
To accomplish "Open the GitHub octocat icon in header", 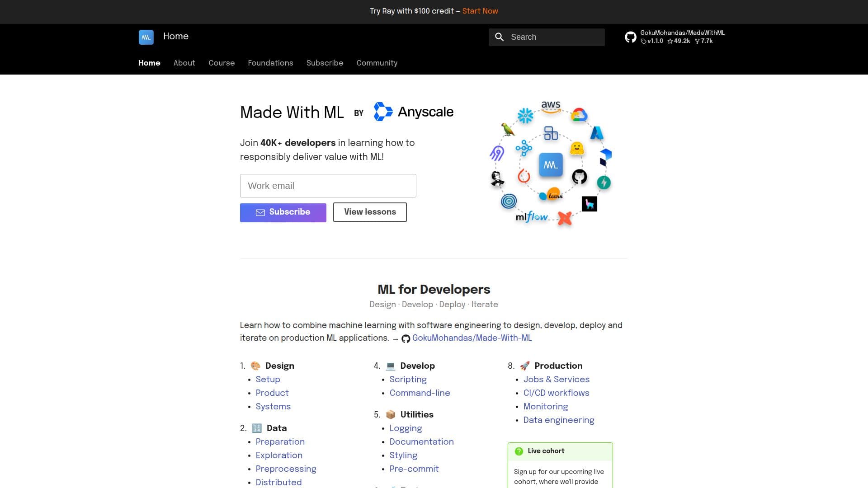I will click(x=630, y=37).
